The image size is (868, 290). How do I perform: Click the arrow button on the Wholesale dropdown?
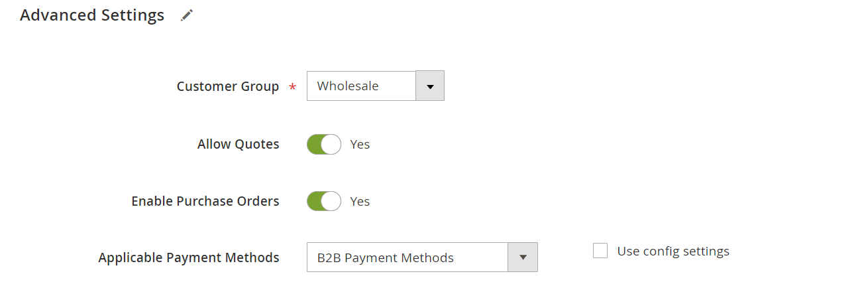[x=429, y=86]
